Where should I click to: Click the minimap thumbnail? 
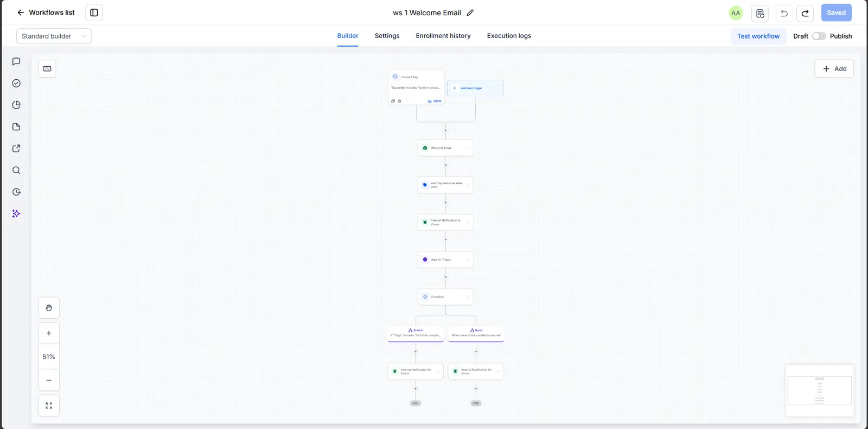[820, 390]
